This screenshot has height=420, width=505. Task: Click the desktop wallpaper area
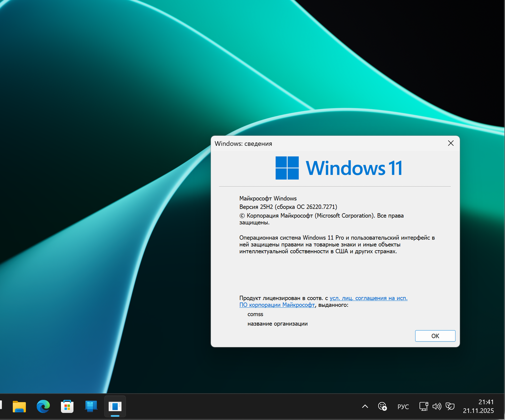pyautogui.click(x=101, y=202)
